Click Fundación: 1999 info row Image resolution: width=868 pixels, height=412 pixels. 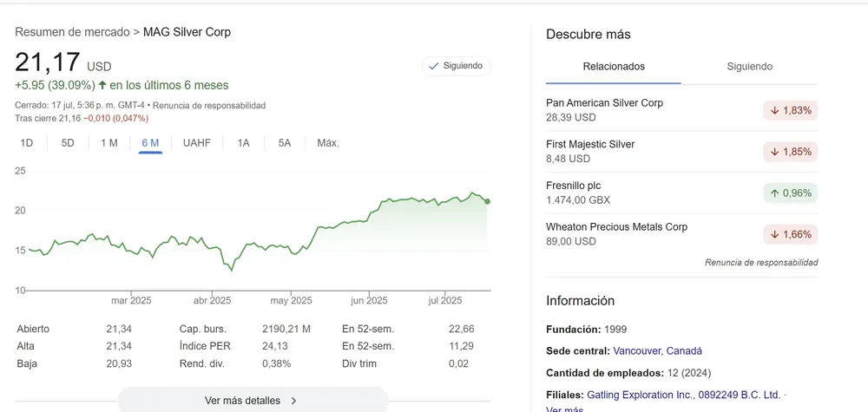pos(586,330)
